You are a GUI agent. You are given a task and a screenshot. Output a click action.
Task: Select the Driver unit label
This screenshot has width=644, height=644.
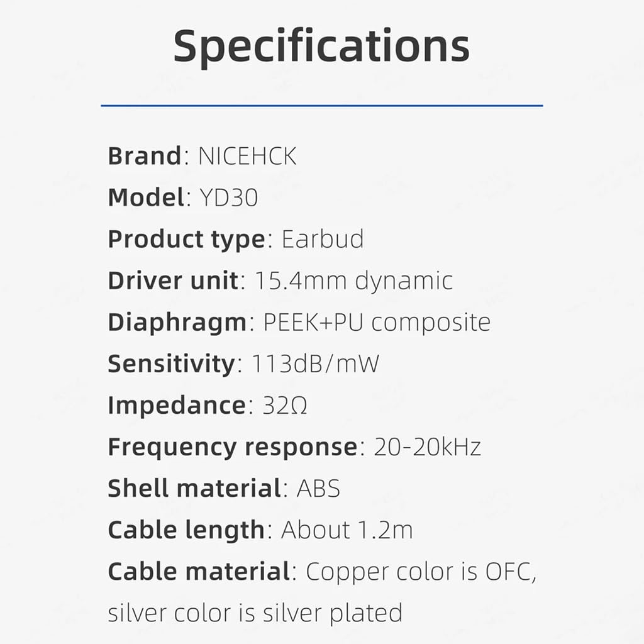point(173,280)
